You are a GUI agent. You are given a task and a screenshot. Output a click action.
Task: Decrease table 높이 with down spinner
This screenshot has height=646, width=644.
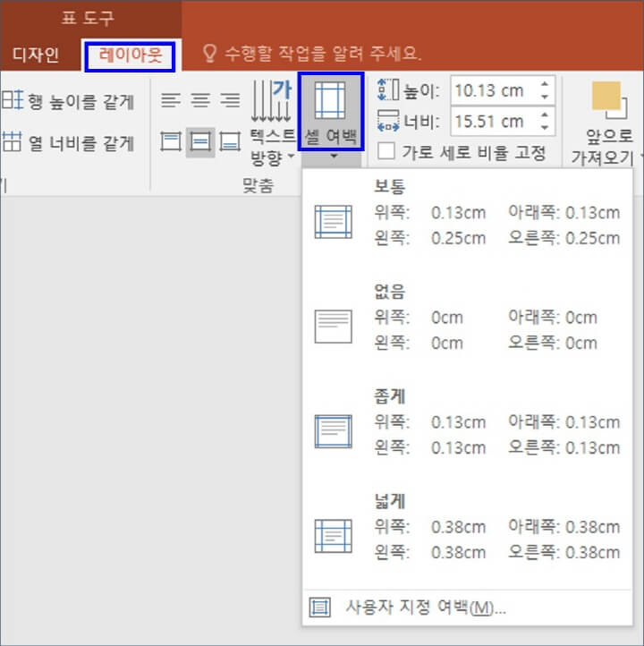click(x=545, y=98)
